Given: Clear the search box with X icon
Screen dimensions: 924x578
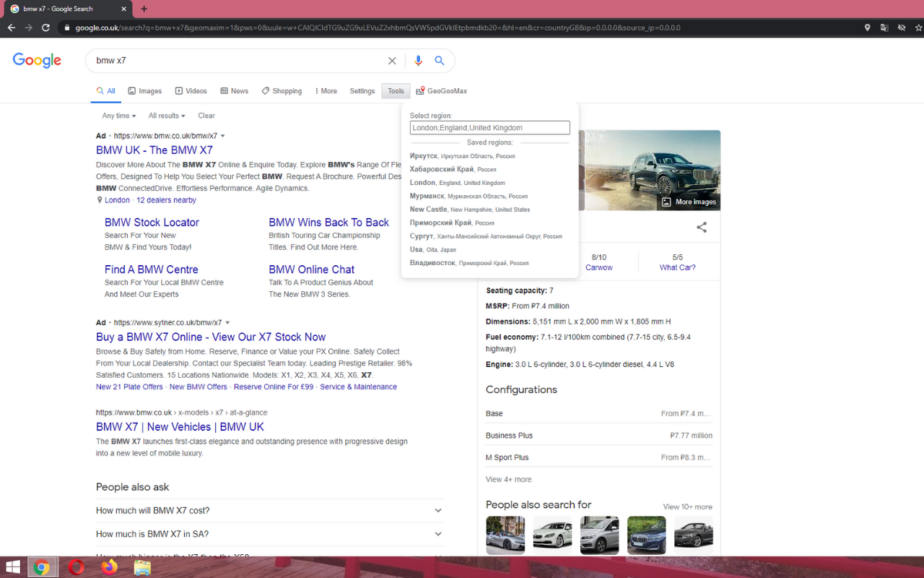Looking at the screenshot, I should click(392, 61).
